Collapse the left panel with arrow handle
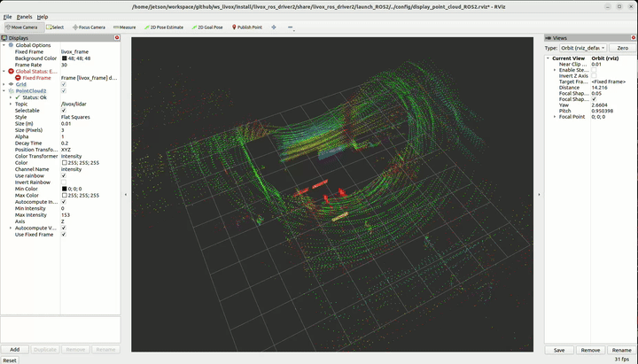The image size is (638, 364). (125, 195)
